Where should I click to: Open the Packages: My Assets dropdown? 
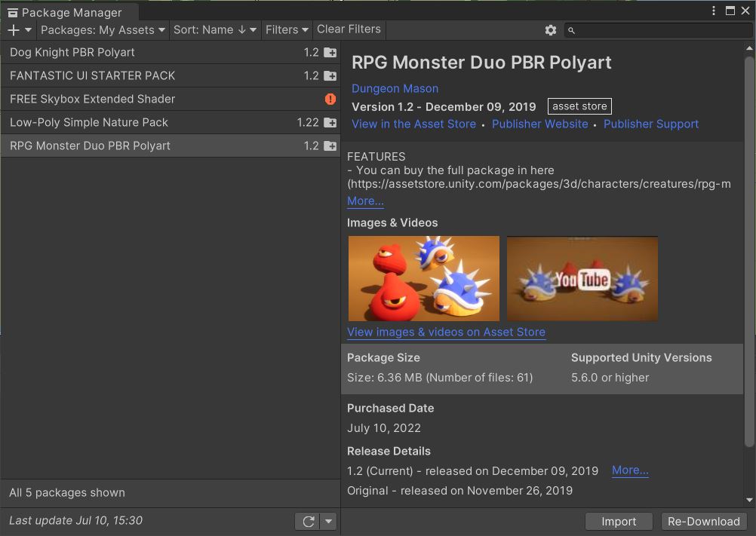[103, 30]
